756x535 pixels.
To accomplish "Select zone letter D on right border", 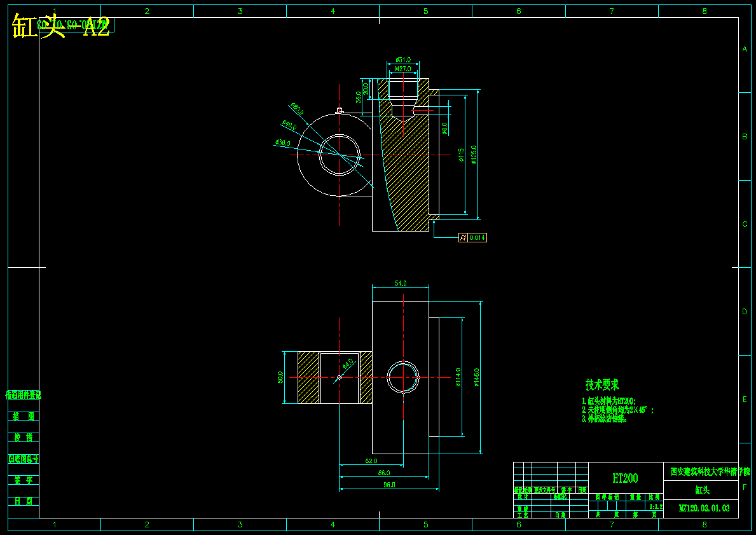I will tap(745, 312).
